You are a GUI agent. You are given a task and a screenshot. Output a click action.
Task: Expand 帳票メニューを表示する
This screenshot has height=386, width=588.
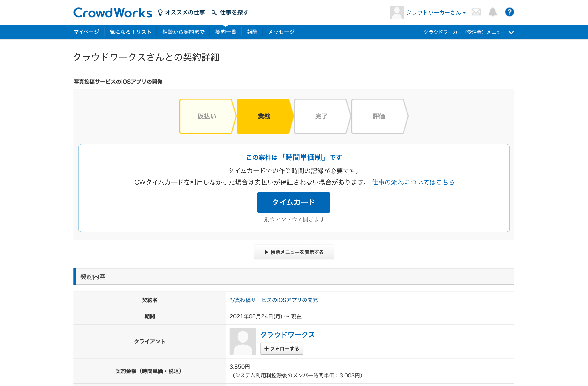pos(294,252)
